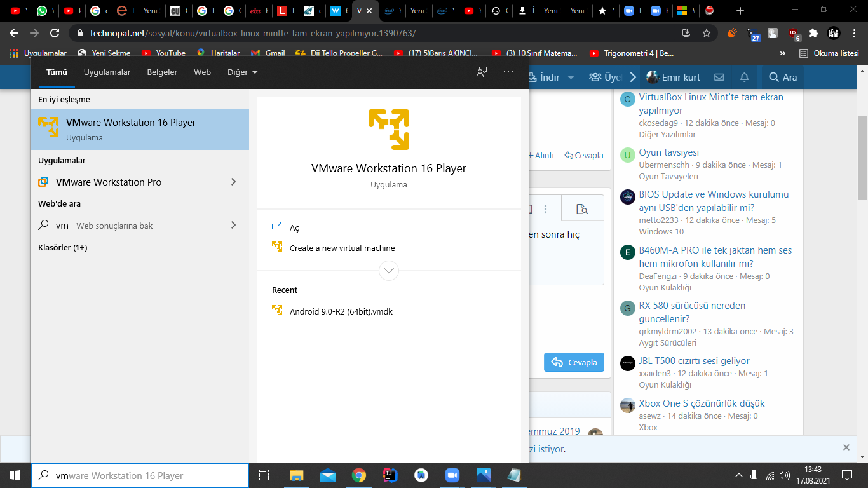
Task: Open File Explorer from the taskbar
Action: (x=297, y=475)
